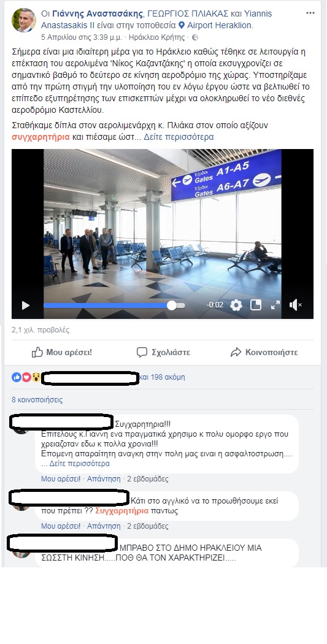
Task: Open the video in picture-in-picture mode
Action: click(256, 305)
